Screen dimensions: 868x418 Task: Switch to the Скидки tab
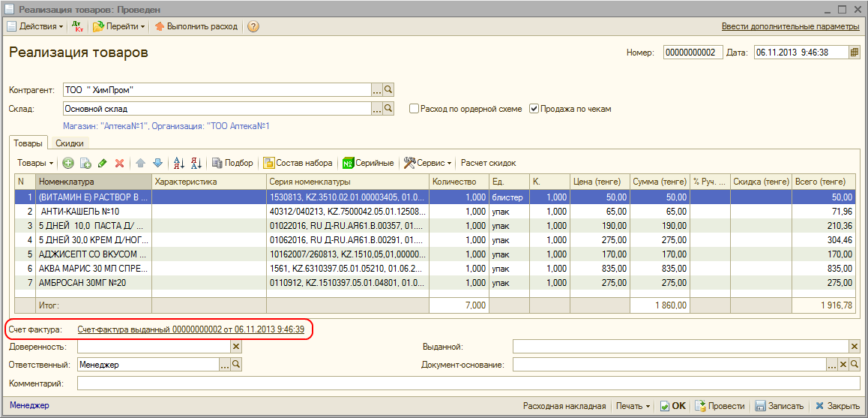click(x=70, y=143)
